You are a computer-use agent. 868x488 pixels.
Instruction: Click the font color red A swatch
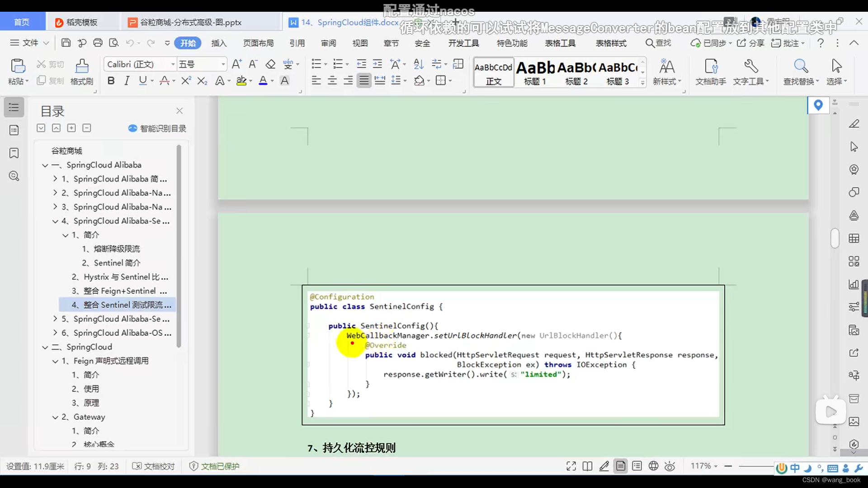263,81
